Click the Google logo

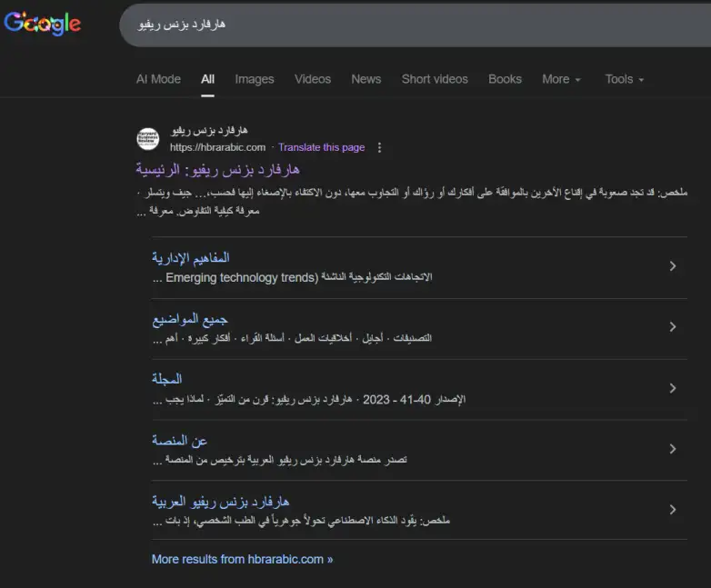point(43,23)
